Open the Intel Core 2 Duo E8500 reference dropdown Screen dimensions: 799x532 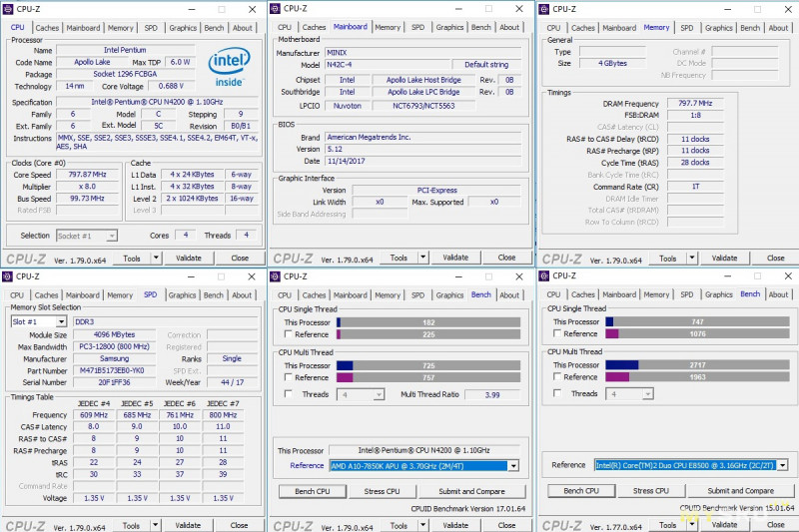point(783,465)
